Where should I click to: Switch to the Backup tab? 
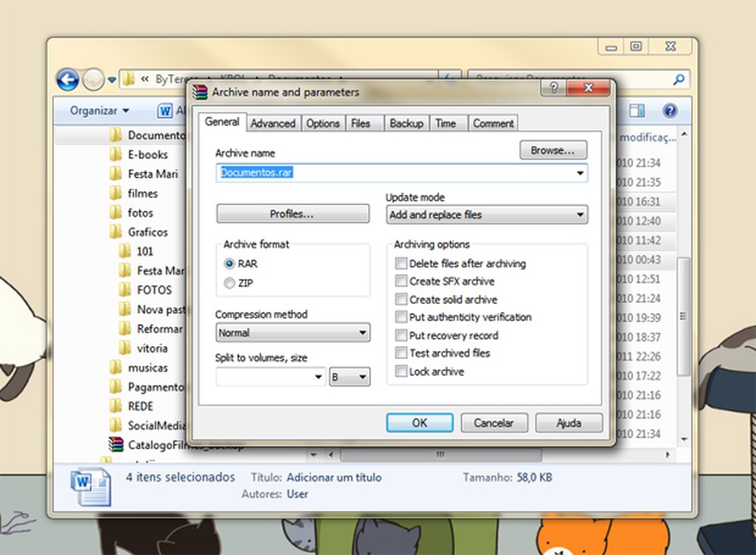[x=406, y=122]
